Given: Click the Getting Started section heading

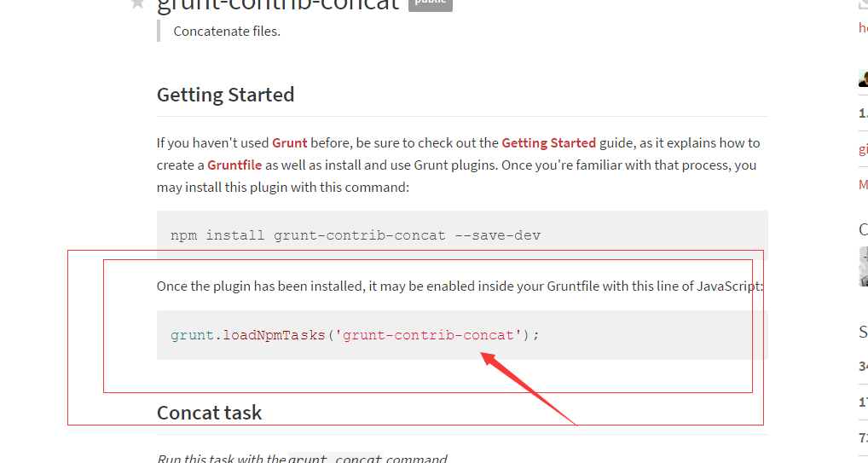Looking at the screenshot, I should [x=225, y=95].
